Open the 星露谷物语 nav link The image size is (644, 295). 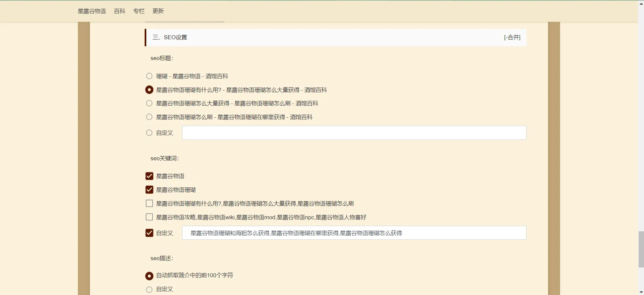coord(92,11)
